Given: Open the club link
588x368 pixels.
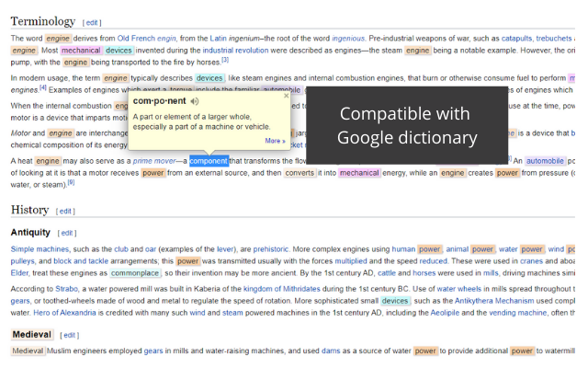Looking at the screenshot, I should pyautogui.click(x=121, y=249).
